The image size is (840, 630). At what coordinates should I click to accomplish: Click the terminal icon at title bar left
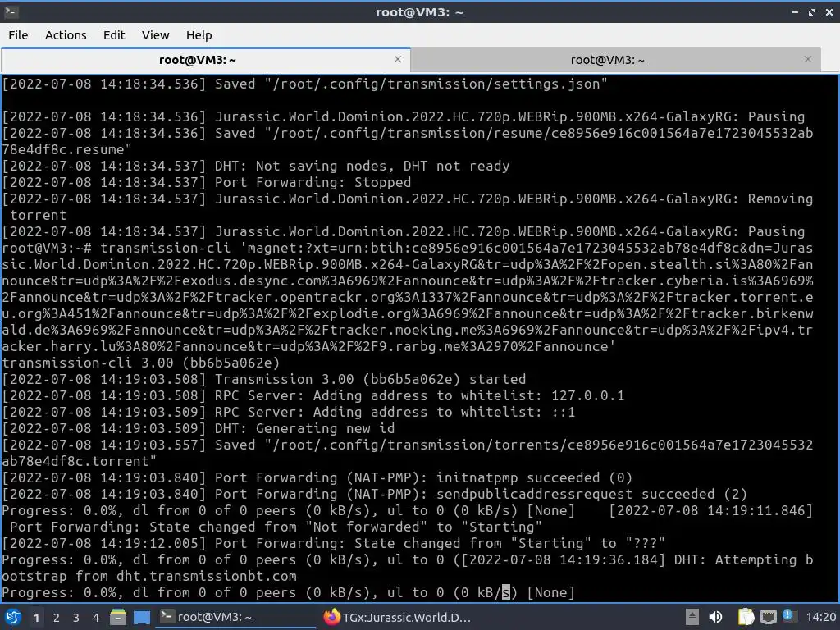11,11
